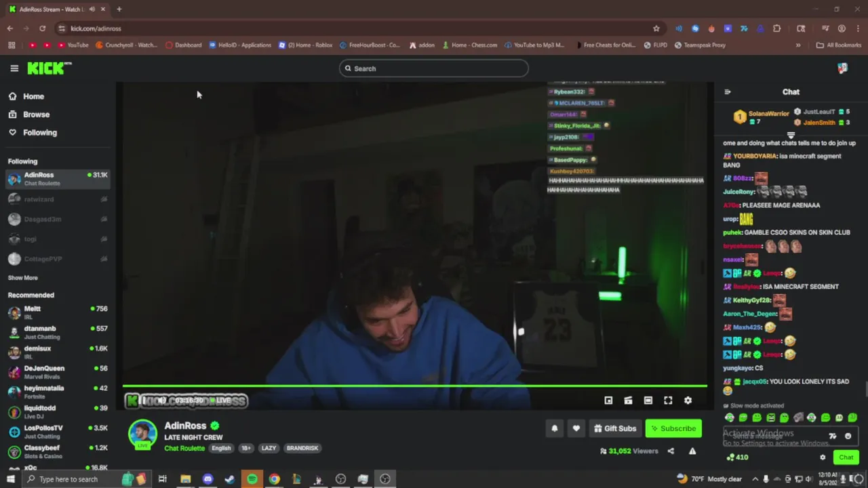
Task: Open the Browse page in the sidebar
Action: click(x=28, y=115)
